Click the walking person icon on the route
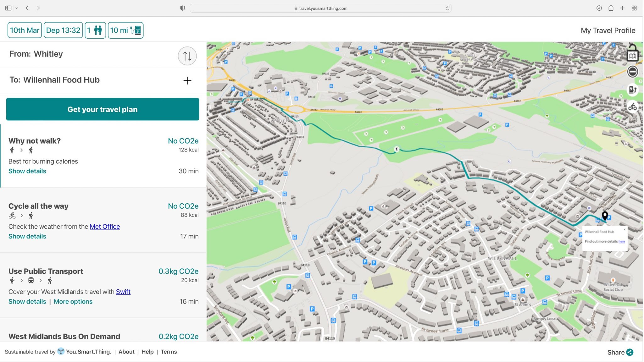The height and width of the screenshot is (362, 644). click(x=397, y=149)
